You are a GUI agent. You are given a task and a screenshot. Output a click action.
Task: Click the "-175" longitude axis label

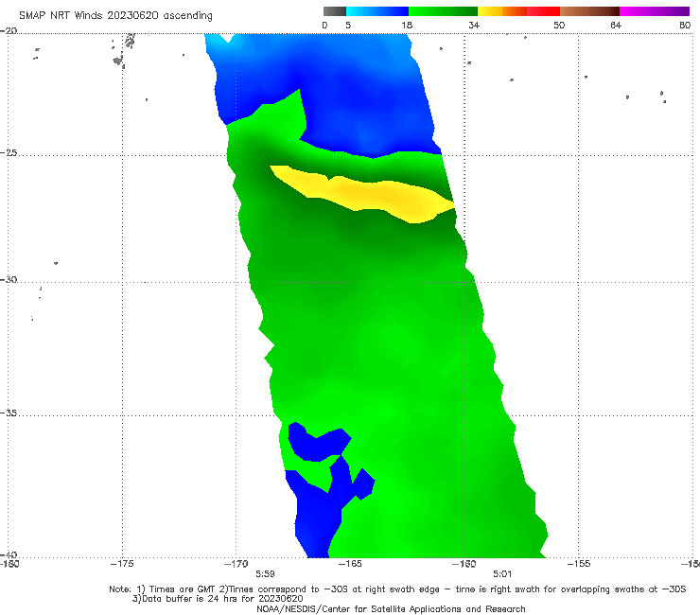(x=122, y=564)
